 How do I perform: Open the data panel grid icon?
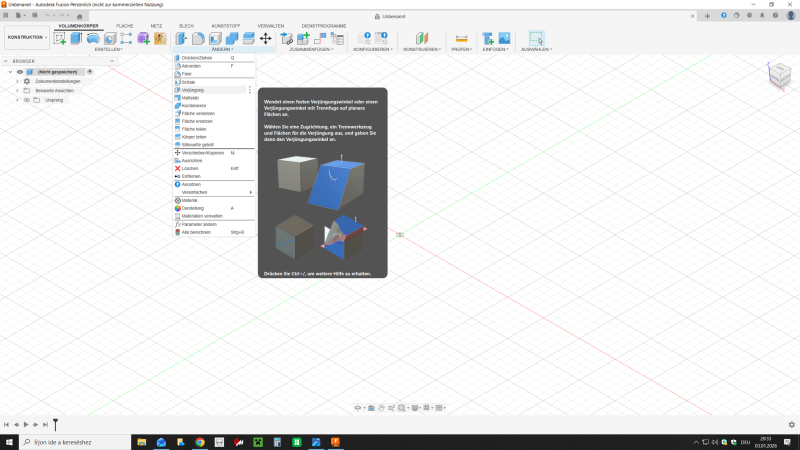6,15
